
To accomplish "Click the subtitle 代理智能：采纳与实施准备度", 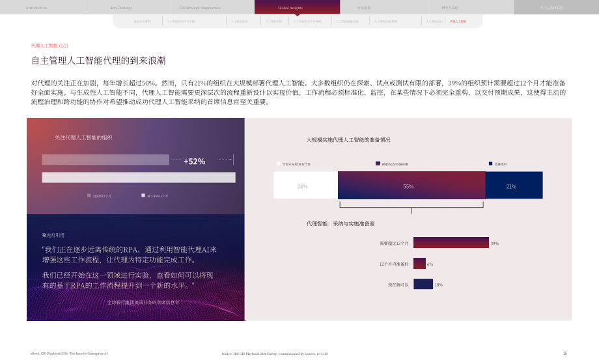I will point(341,223).
